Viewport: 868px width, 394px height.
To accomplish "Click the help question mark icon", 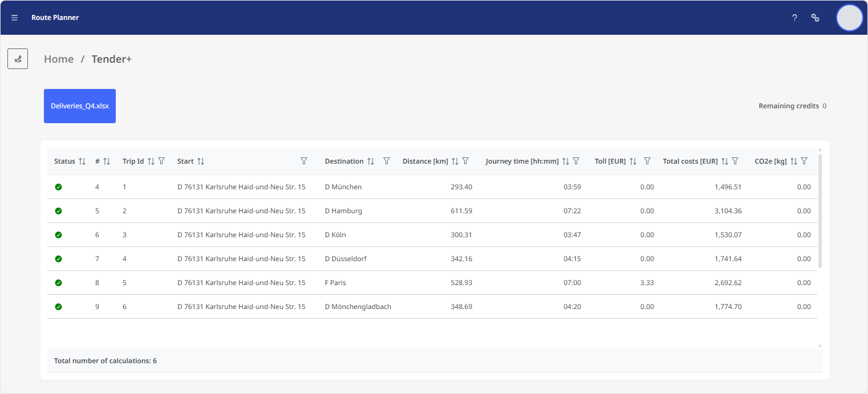I will [x=794, y=18].
